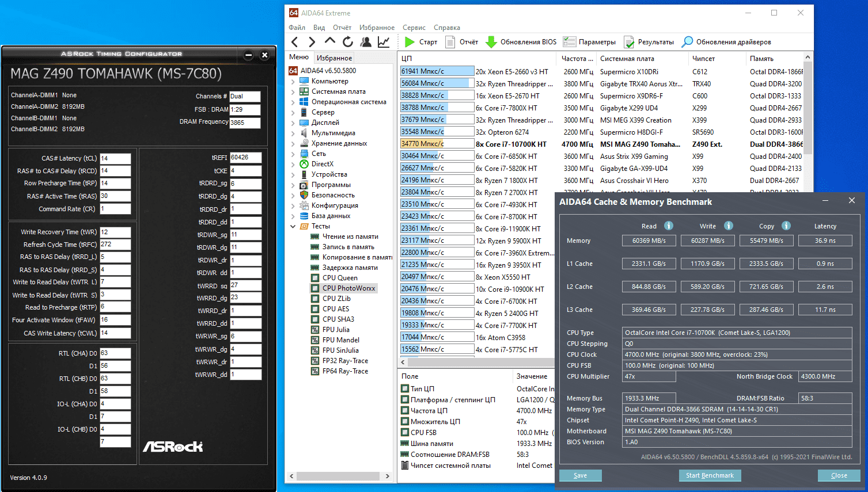Click the Refresh Cycle Time (tRFC) value field
This screenshot has width=868, height=492.
tap(115, 245)
